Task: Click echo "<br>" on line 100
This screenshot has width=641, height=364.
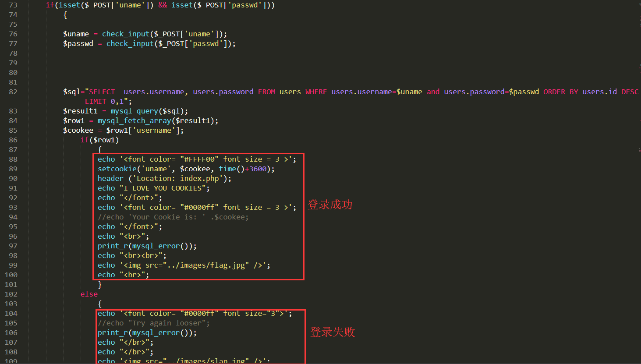Action: (x=124, y=275)
